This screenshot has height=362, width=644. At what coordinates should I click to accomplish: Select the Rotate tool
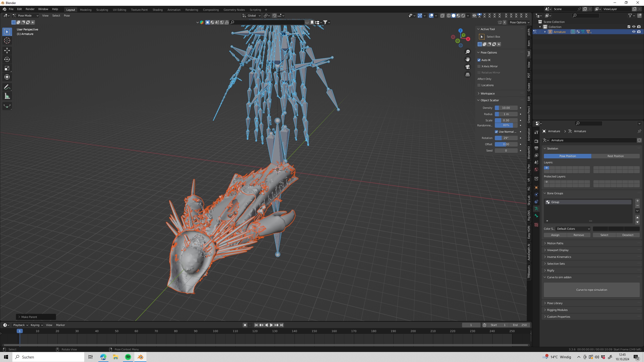point(7,59)
